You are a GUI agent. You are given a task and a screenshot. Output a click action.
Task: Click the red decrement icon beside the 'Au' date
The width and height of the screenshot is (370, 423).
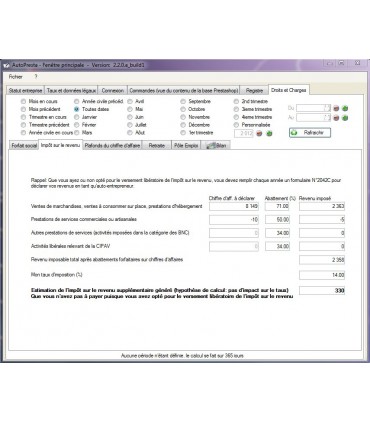[336, 118]
